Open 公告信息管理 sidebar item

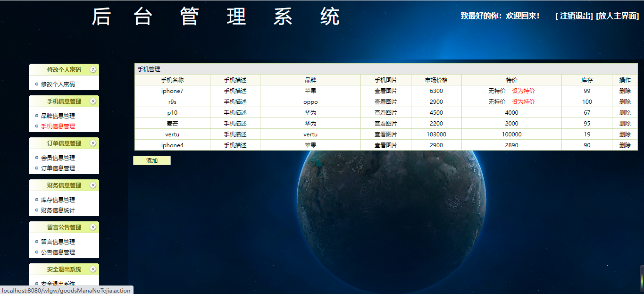58,252
